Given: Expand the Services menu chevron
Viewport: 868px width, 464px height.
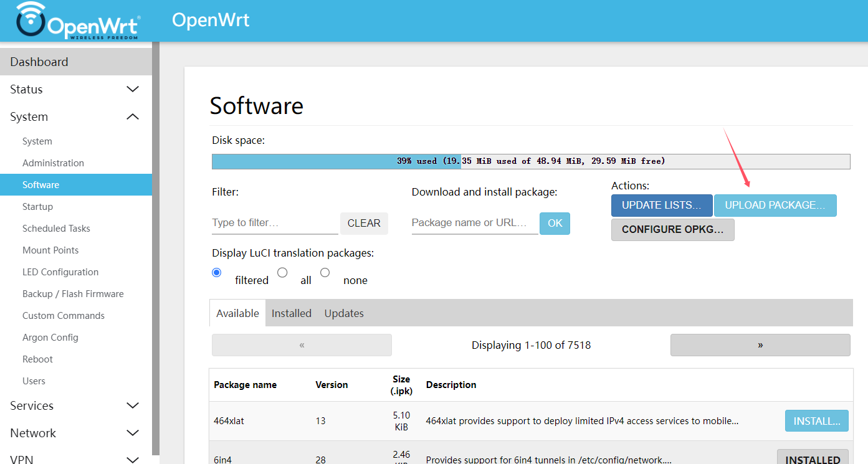Looking at the screenshot, I should [133, 405].
